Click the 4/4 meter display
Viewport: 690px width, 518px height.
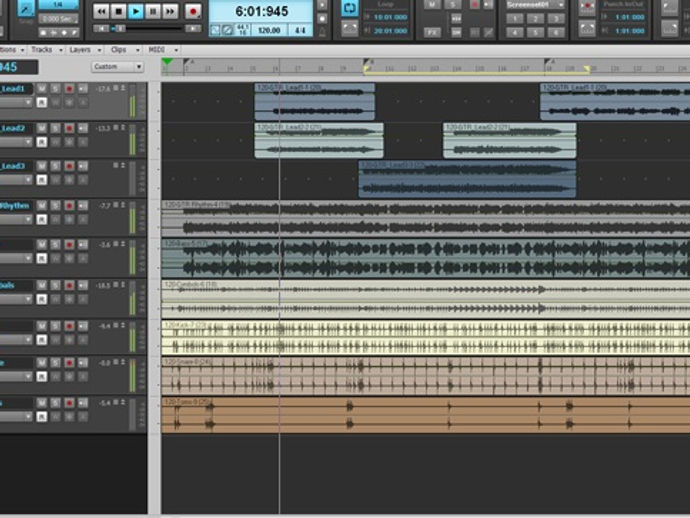point(300,30)
